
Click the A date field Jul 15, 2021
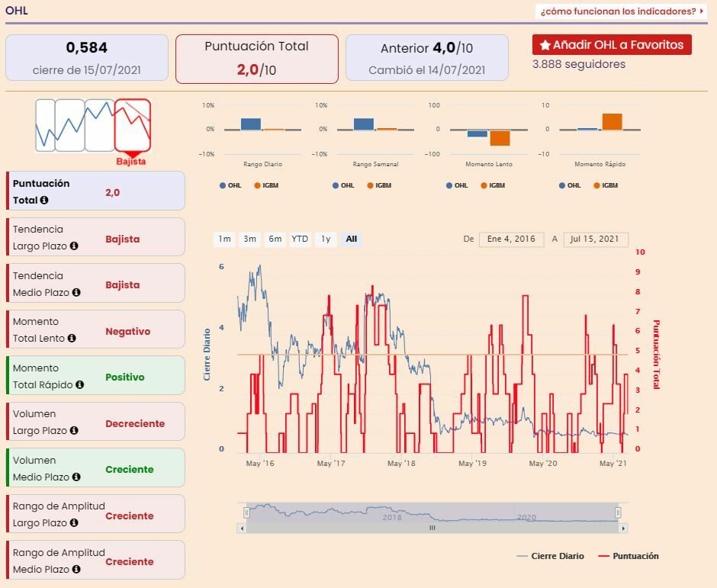click(x=596, y=239)
